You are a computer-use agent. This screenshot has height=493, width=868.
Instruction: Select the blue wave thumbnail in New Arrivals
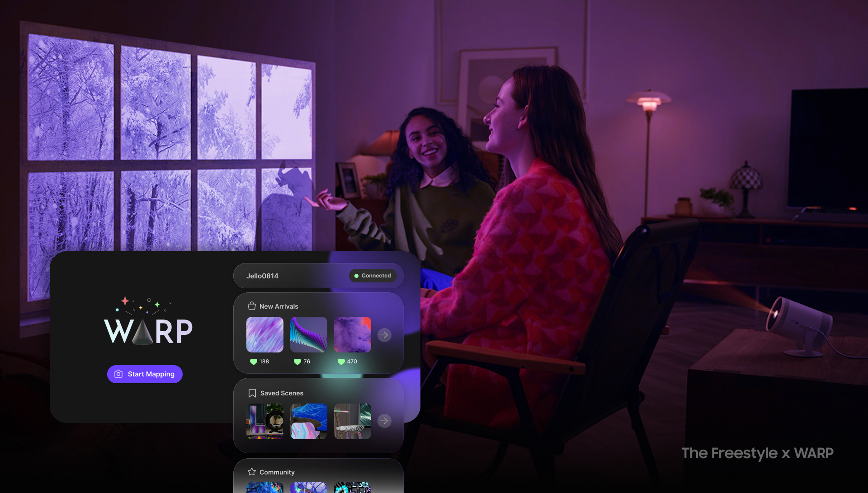click(x=309, y=335)
